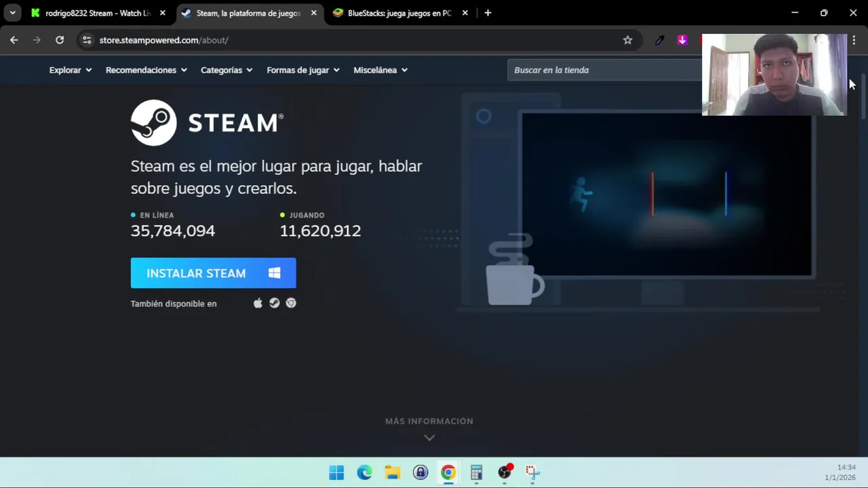
Task: Open the eyedropper color picker extension
Action: pos(659,40)
